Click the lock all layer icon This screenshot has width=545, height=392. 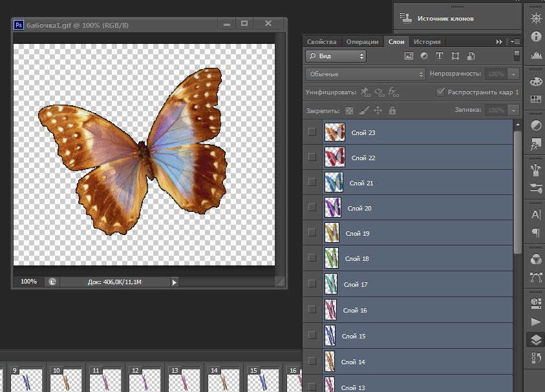coord(392,111)
